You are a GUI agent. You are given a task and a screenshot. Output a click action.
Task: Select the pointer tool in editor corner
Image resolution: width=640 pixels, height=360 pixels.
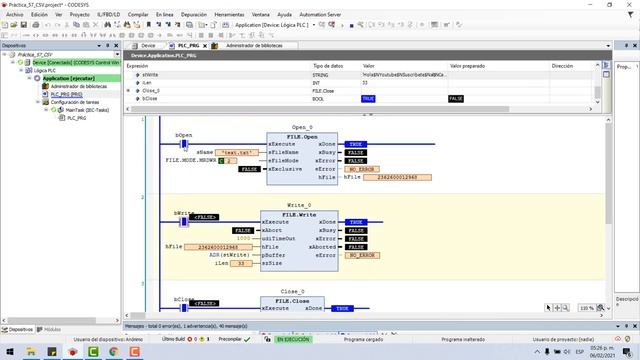pos(549,308)
